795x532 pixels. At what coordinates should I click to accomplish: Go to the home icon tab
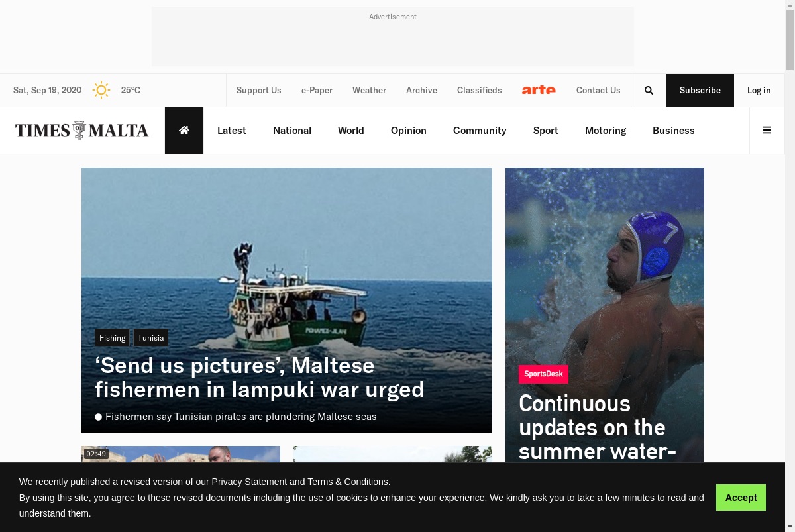(x=184, y=131)
